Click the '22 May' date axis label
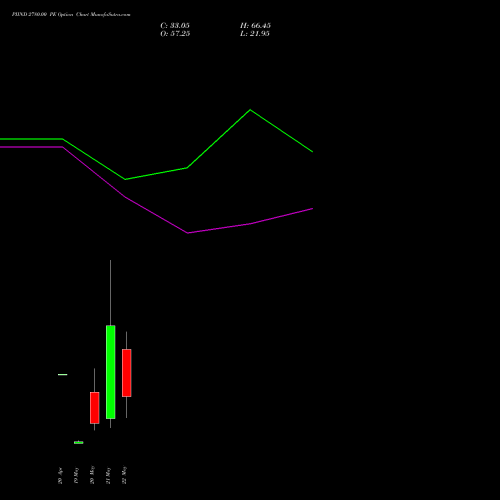 [x=124, y=475]
